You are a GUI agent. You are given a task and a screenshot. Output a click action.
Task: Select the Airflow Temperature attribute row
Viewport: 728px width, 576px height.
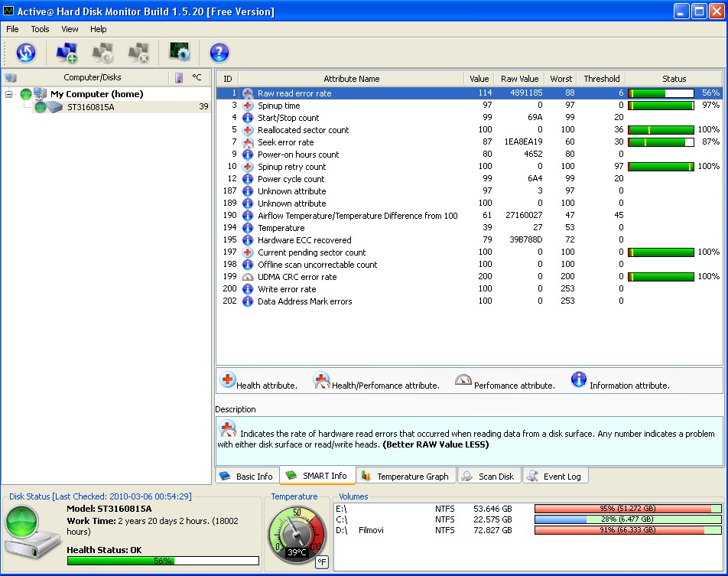[470, 216]
